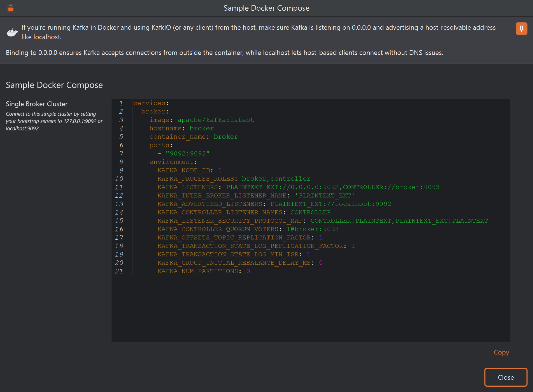This screenshot has width=533, height=392.
Task: Click line number 21 in the gutter
Action: coord(119,271)
